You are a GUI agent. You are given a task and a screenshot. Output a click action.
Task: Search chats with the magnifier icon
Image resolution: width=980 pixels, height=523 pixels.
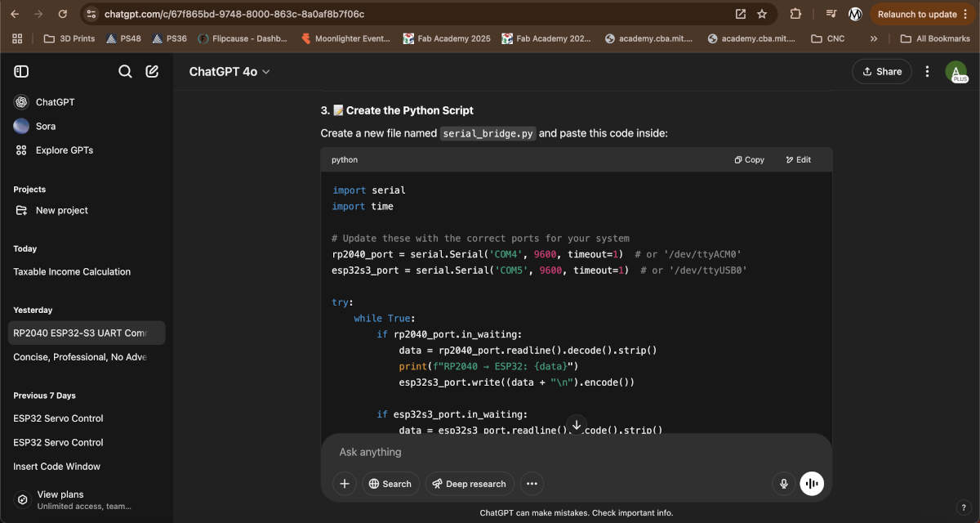[125, 72]
